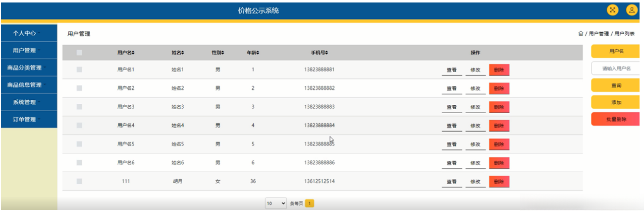Click 查看 for row 用户名2
This screenshot has width=644, height=211.
[451, 89]
